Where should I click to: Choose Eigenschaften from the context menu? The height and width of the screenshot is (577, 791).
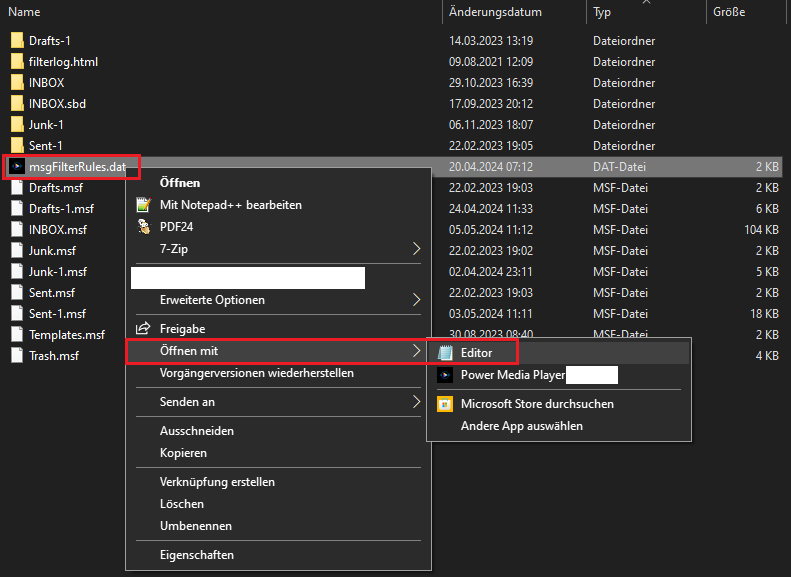point(196,555)
